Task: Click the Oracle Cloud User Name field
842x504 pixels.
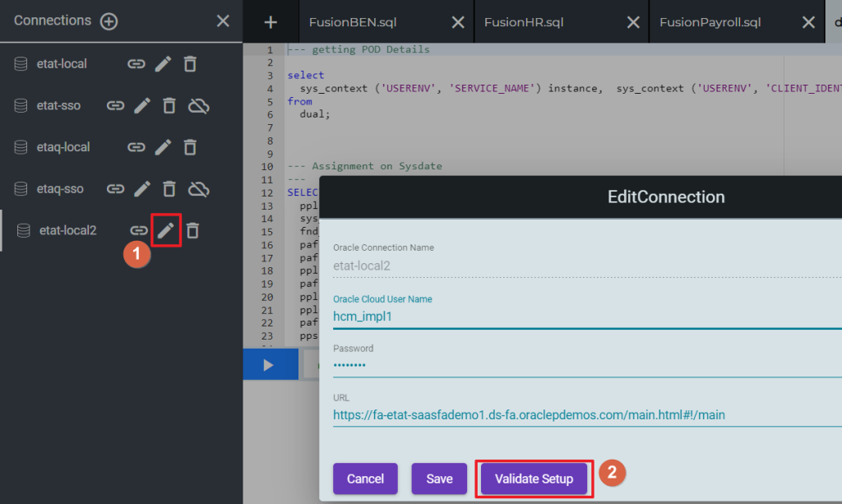Action: [x=587, y=317]
